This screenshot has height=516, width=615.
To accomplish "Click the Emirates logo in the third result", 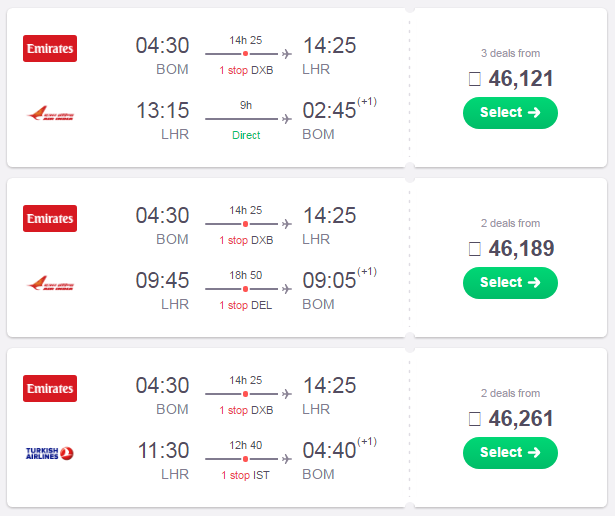I will pos(50,389).
